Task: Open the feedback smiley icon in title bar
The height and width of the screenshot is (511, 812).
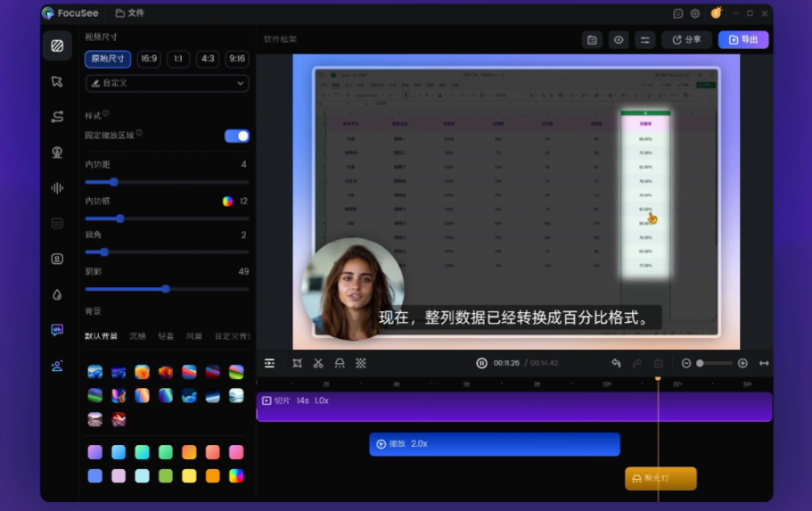Action: tap(678, 14)
